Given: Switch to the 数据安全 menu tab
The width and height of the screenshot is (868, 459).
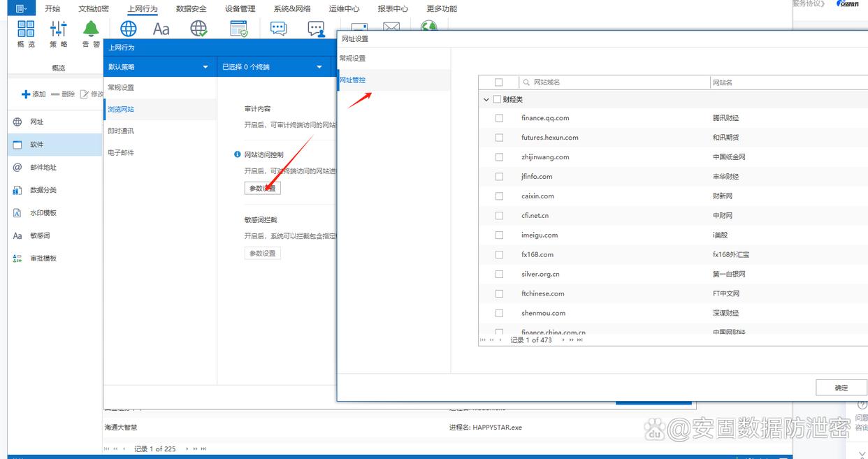Looking at the screenshot, I should 191,9.
